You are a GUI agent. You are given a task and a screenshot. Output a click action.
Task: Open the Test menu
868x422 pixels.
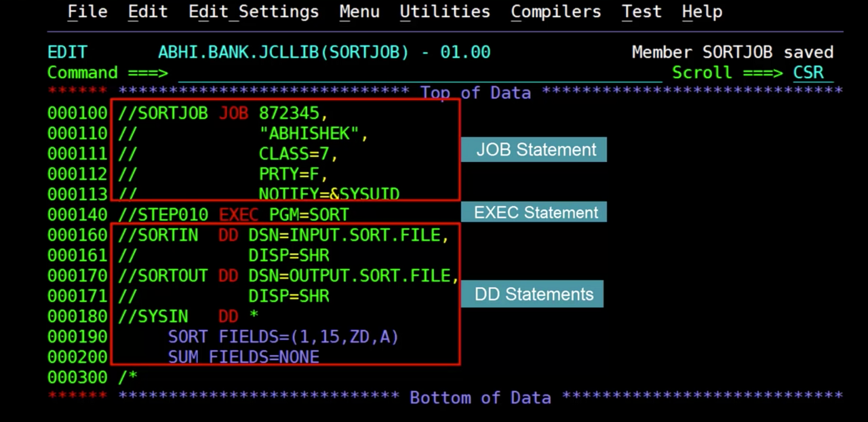(640, 12)
